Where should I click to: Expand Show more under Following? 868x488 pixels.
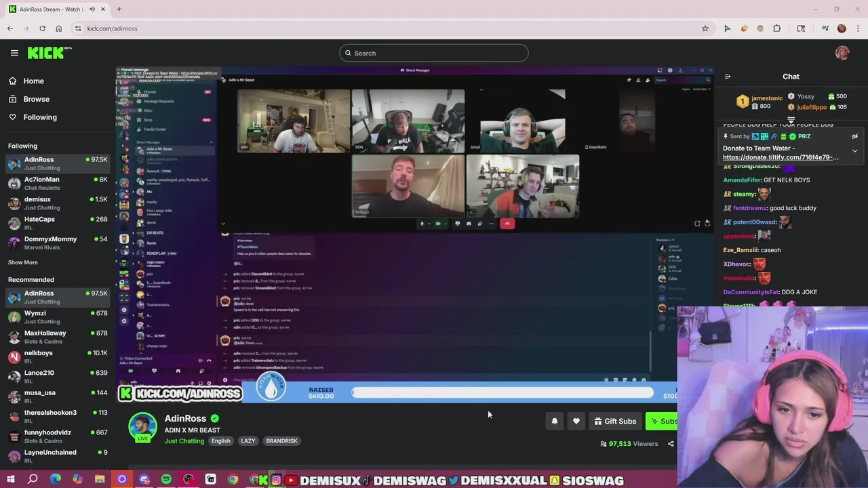(x=23, y=262)
